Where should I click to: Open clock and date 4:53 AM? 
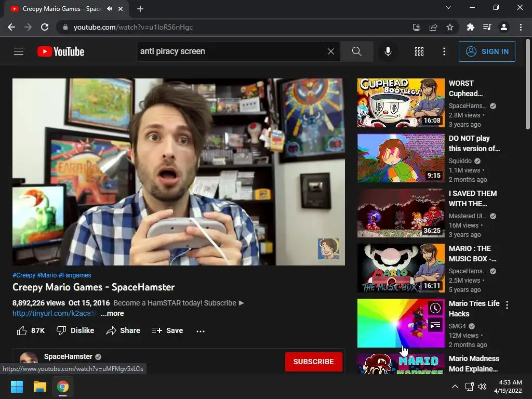tap(508, 387)
